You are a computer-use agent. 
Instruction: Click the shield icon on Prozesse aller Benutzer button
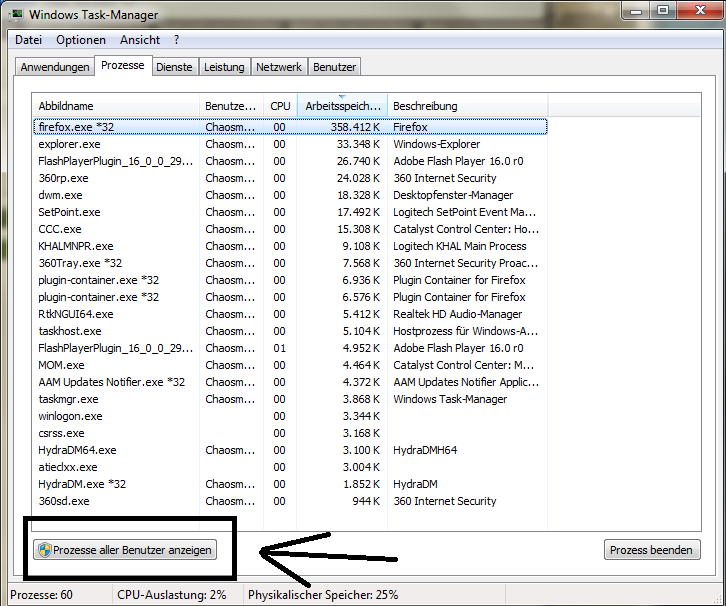44,550
